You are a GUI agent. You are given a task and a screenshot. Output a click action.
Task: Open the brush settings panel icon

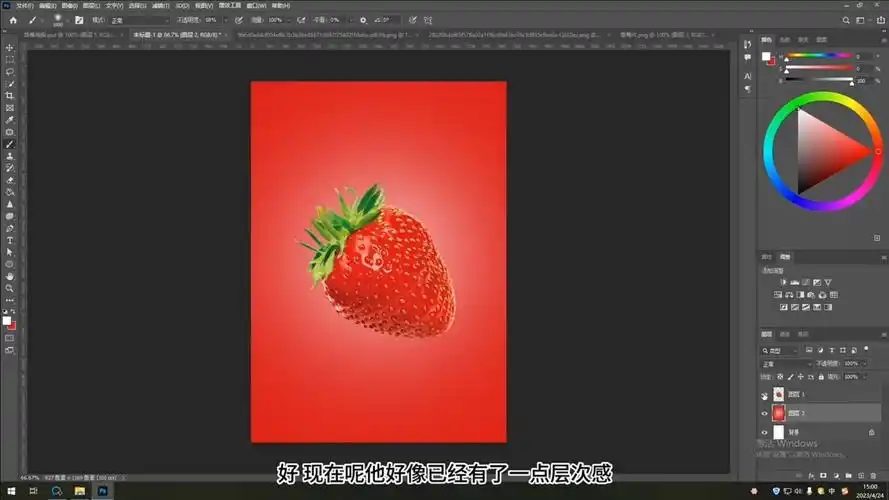(x=79, y=20)
